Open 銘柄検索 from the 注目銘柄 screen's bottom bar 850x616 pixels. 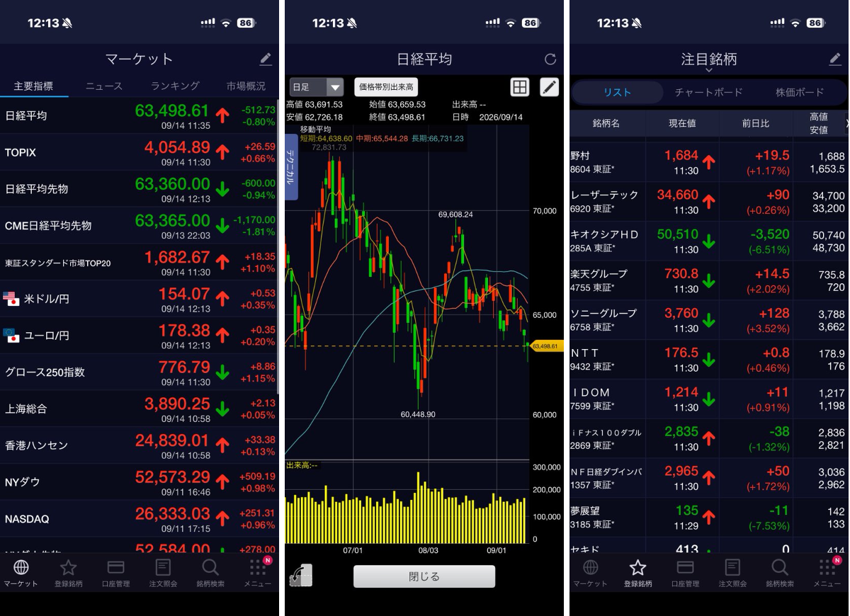coord(780,573)
